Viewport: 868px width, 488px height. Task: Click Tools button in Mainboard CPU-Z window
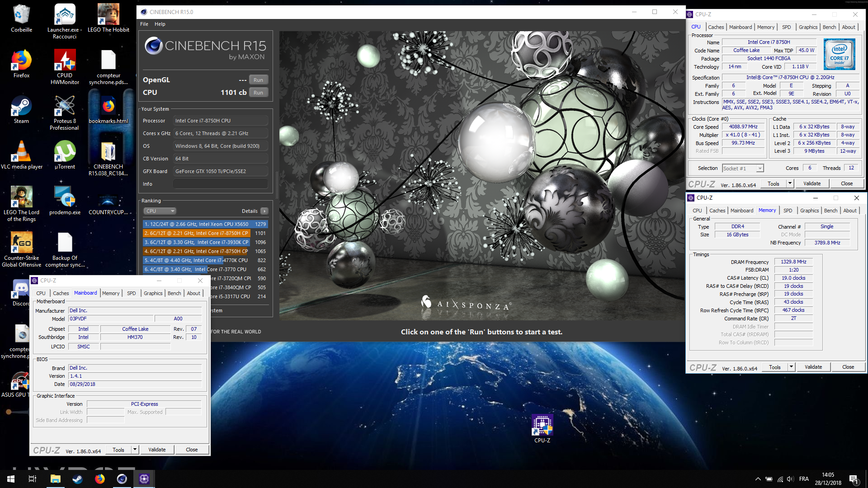(x=118, y=450)
